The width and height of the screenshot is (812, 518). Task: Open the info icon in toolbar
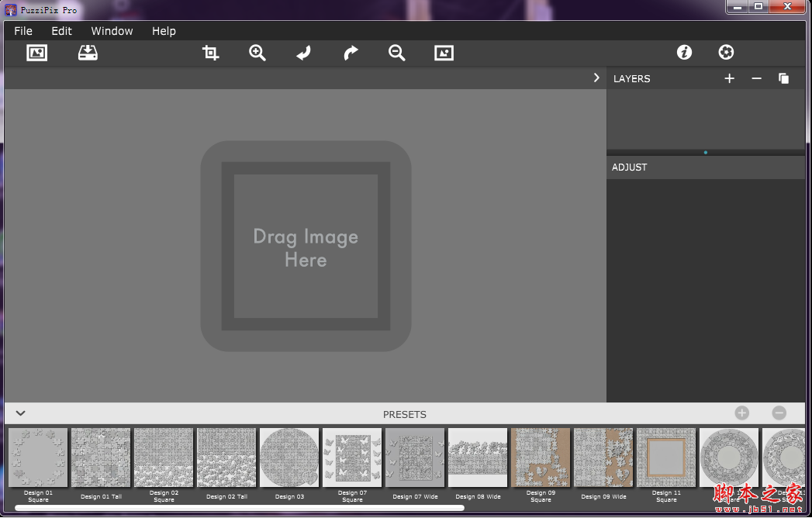tap(684, 52)
